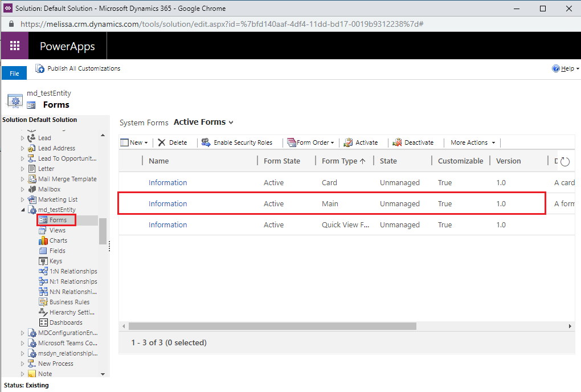The height and width of the screenshot is (392, 581).
Task: Click the Publish All Customizations icon
Action: tap(40, 68)
